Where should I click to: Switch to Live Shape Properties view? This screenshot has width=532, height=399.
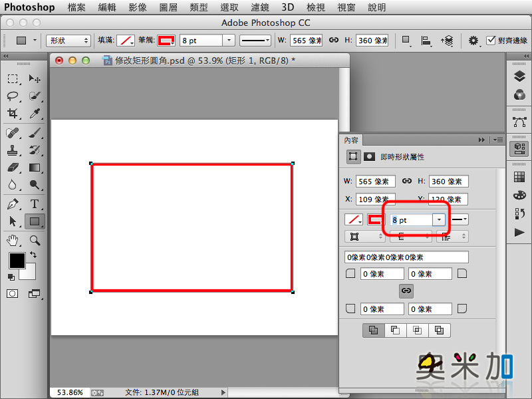pos(353,156)
